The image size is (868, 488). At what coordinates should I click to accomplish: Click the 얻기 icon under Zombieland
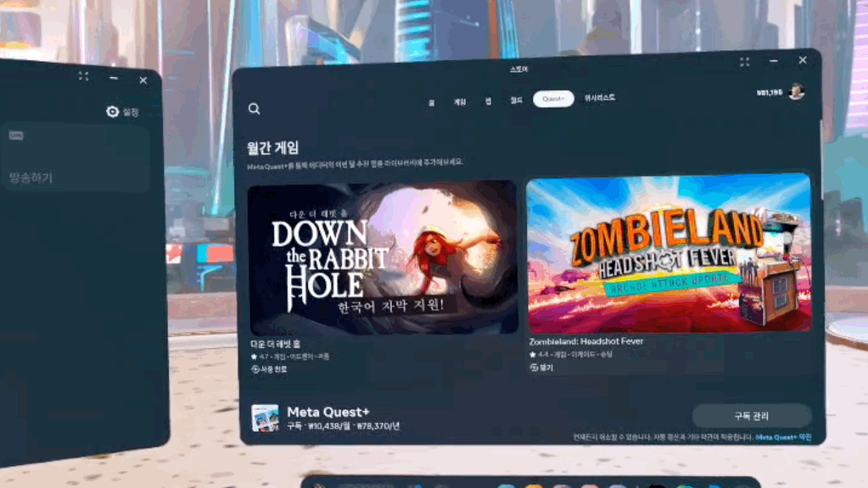[534, 367]
